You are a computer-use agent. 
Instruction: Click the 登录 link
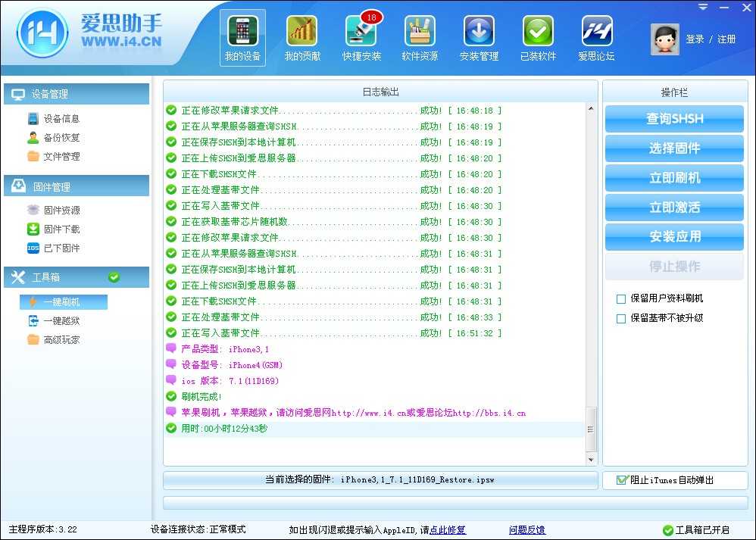(x=695, y=39)
